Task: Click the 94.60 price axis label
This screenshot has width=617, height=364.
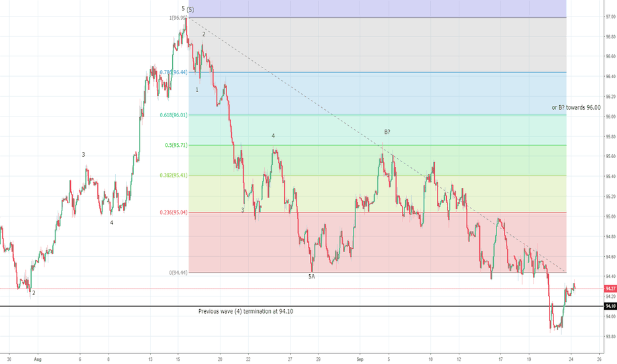Action: tap(610, 257)
